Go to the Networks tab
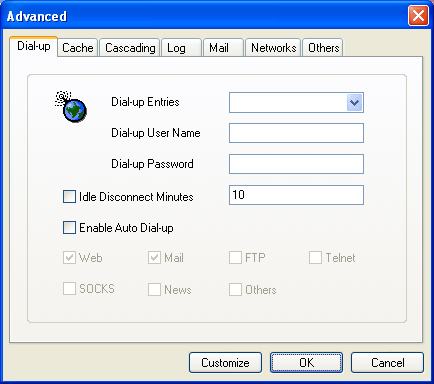Image resolution: width=434 pixels, height=384 pixels. 273,48
